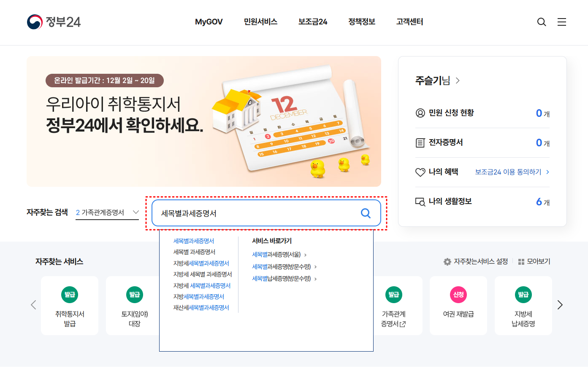588x371 pixels.
Task: Open the chevron next to 세목별납세증명(방문수령)
Action: tap(315, 279)
